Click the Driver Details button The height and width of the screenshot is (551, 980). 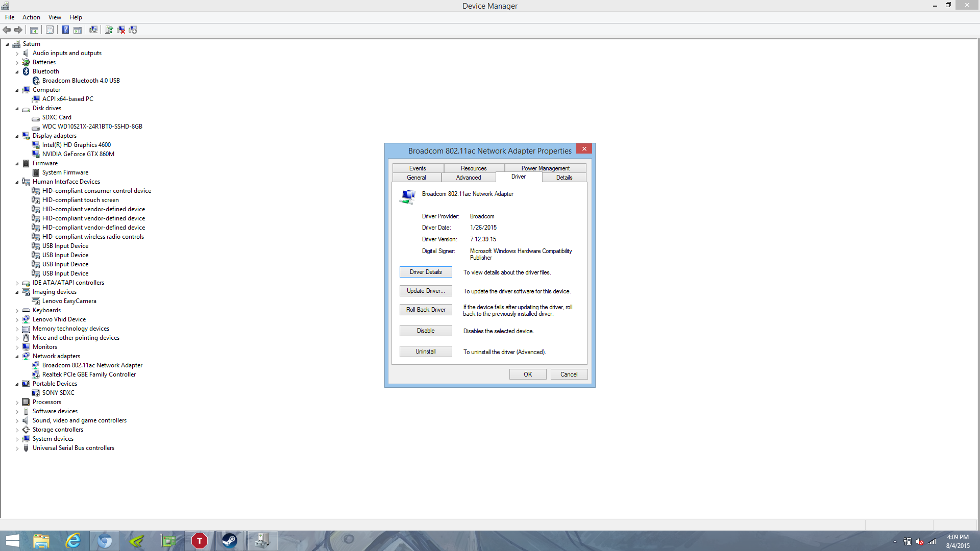pyautogui.click(x=426, y=272)
